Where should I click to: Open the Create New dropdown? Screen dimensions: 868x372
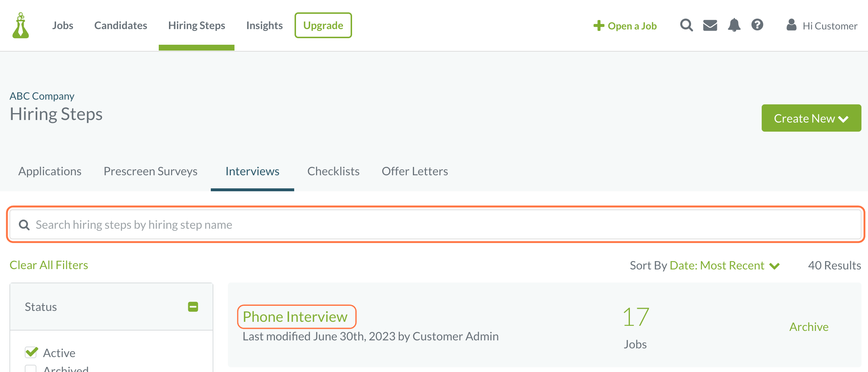coord(811,118)
